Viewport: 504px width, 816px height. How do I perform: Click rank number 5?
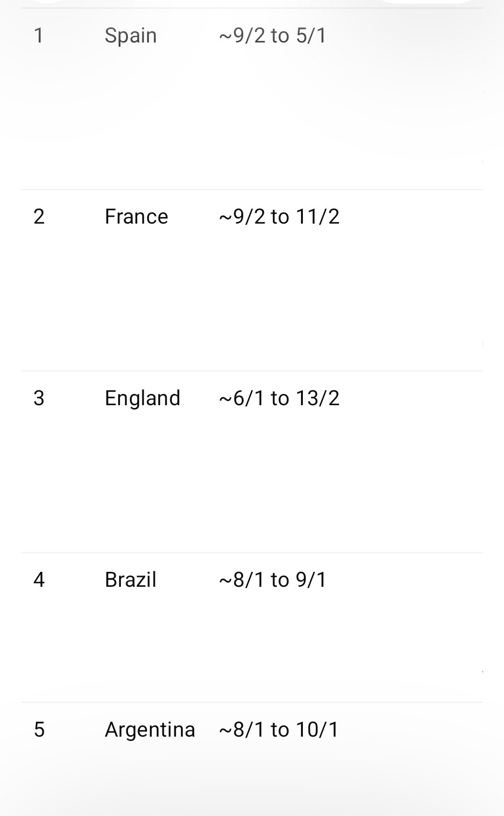(x=39, y=730)
